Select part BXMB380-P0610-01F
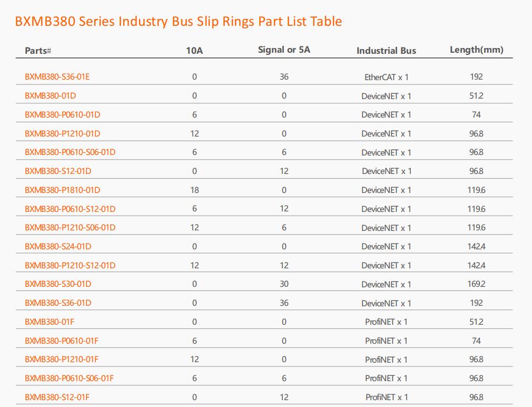Viewport: 532px width, 407px height. 62,341
